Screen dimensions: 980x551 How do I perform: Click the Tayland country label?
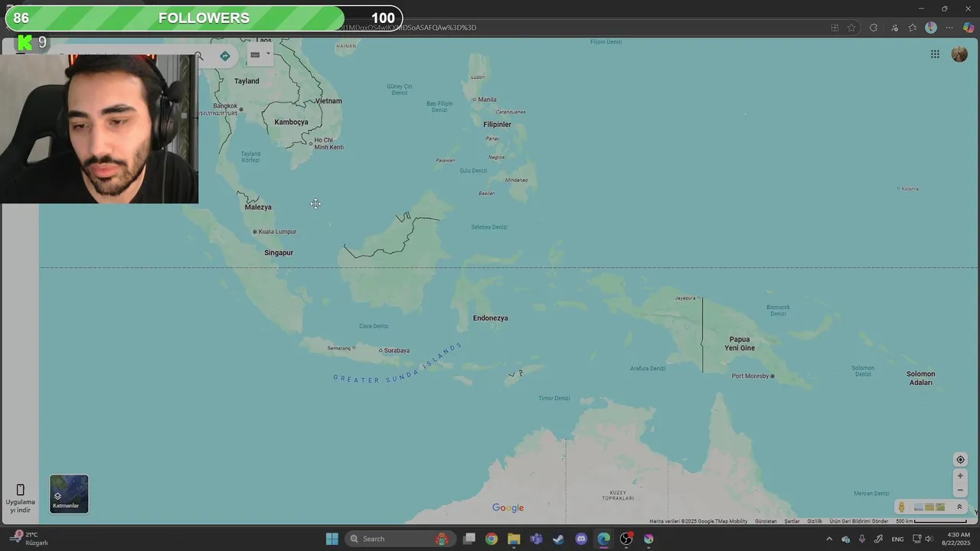tap(247, 81)
